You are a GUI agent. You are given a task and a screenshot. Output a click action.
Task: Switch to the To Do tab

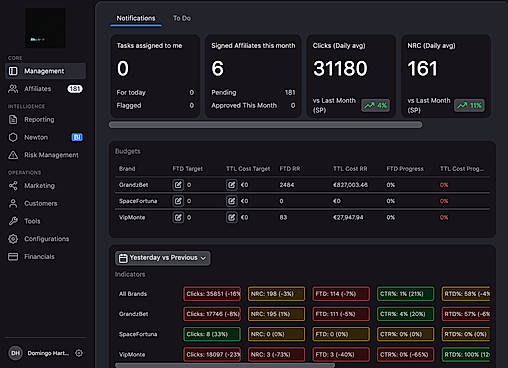click(182, 18)
